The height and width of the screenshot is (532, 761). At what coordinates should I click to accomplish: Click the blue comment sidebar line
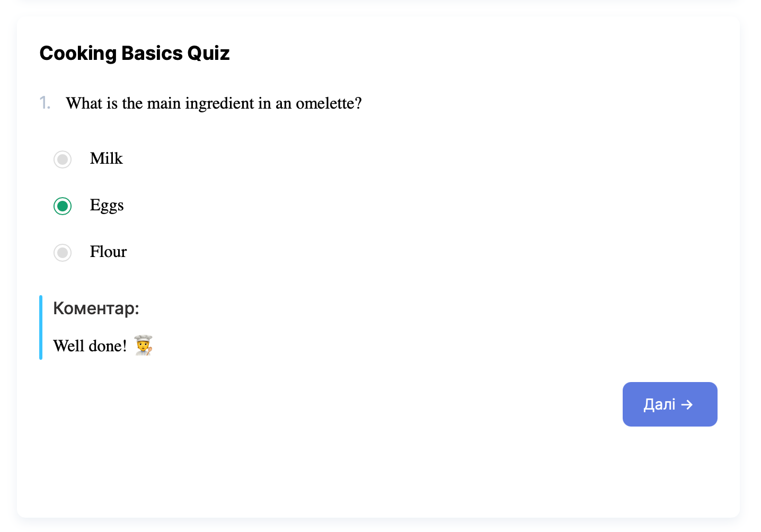41,327
